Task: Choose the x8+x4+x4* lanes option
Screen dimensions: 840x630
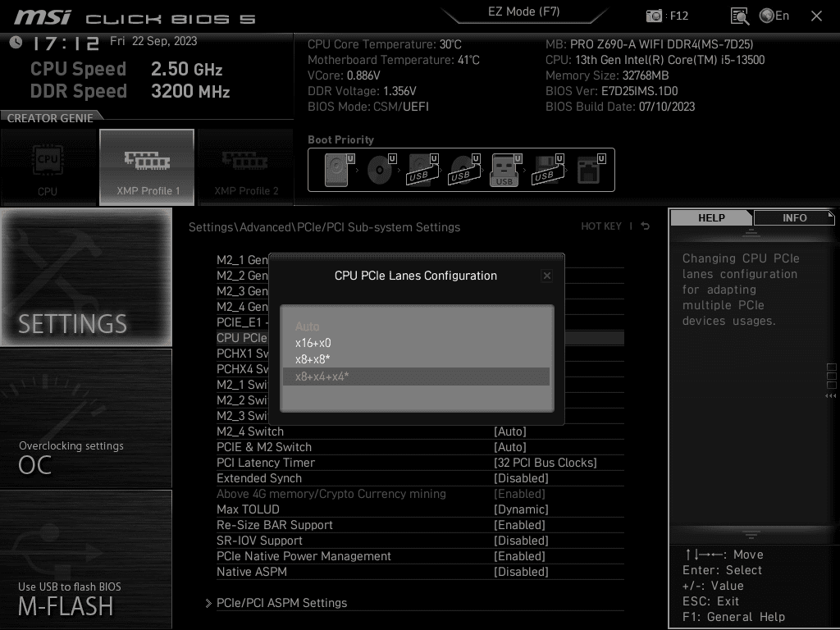Action: pyautogui.click(x=416, y=377)
